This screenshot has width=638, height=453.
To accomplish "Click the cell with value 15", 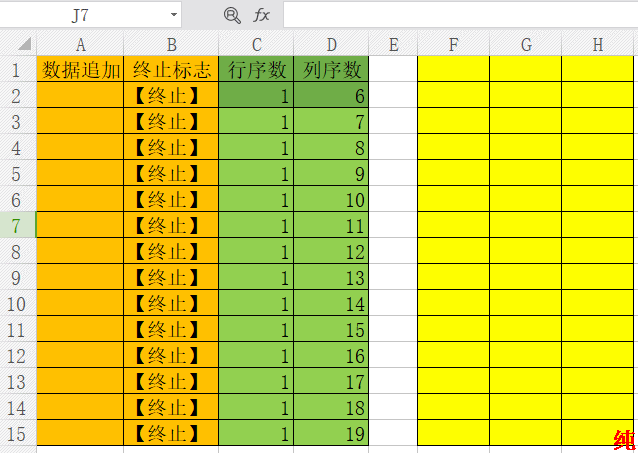I will [331, 329].
